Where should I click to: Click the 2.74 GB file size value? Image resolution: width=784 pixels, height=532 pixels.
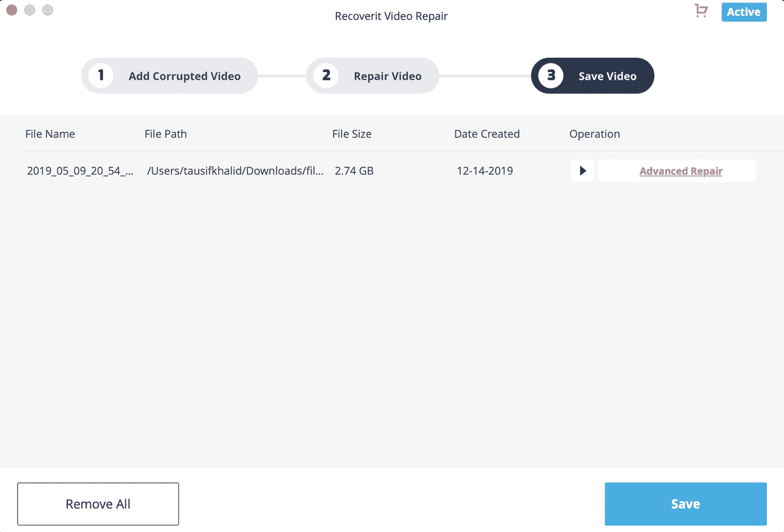point(354,171)
